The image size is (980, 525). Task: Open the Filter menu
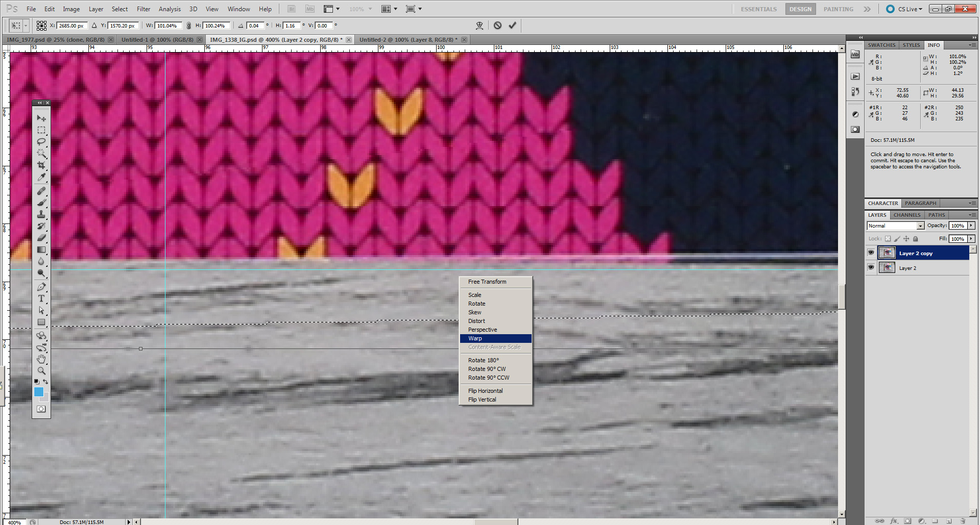(144, 9)
